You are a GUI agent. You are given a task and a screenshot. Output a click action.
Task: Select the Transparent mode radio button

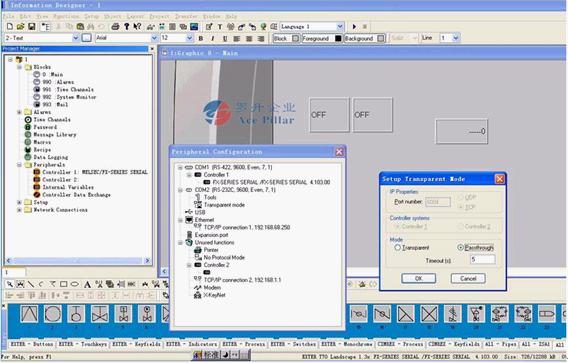[x=397, y=247]
